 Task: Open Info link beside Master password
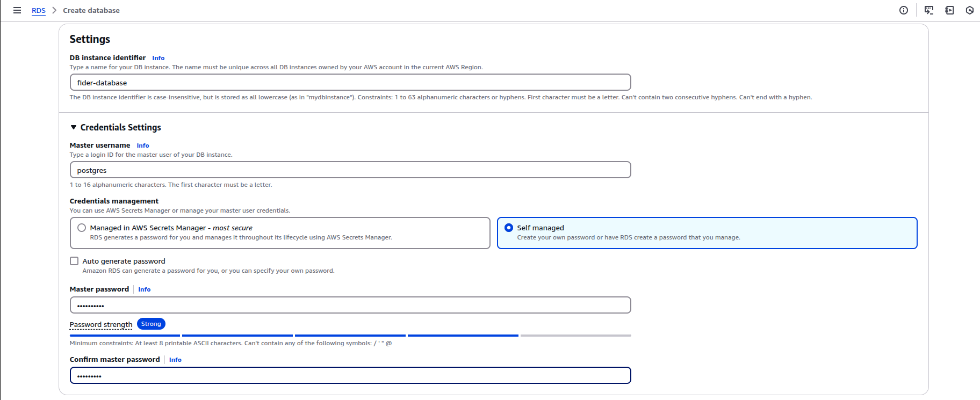pos(144,289)
